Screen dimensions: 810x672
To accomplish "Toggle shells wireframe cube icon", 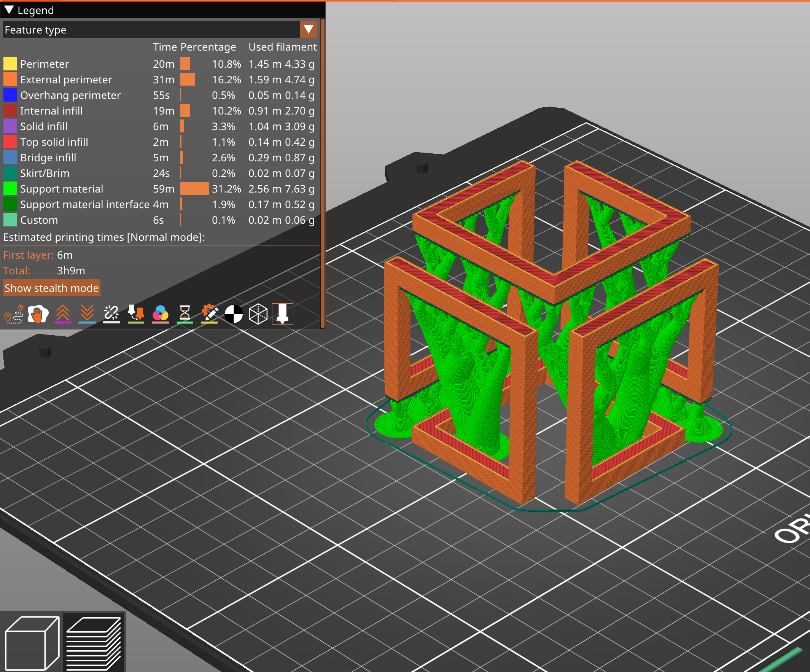I will (x=258, y=314).
